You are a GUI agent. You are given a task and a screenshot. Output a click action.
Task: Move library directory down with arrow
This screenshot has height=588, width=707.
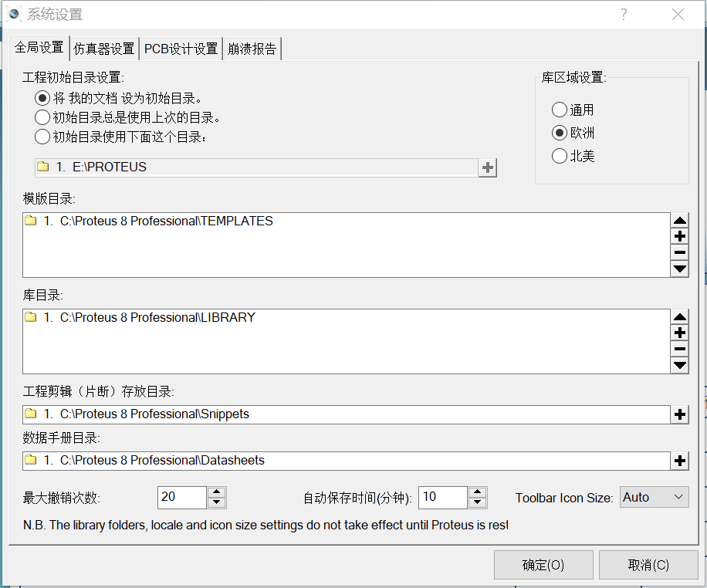pyautogui.click(x=679, y=365)
